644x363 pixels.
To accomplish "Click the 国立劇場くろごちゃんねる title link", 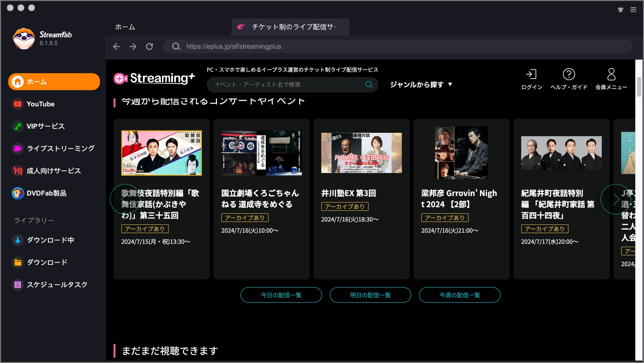I will tap(260, 199).
